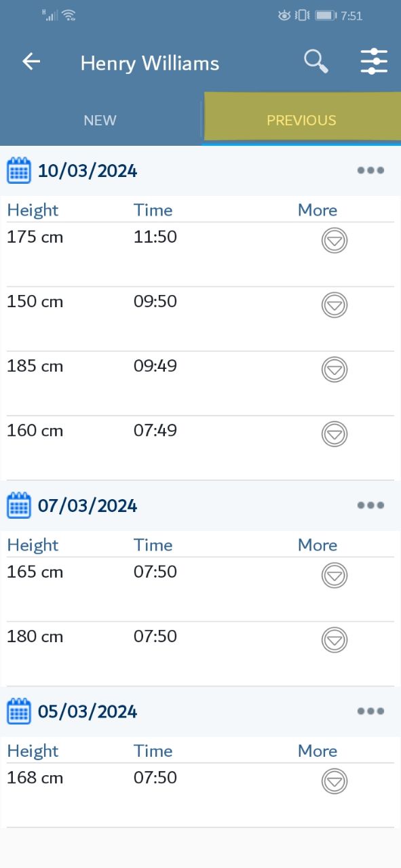The height and width of the screenshot is (868, 401).
Task: Expand more for 165 cm entry
Action: [x=335, y=575]
